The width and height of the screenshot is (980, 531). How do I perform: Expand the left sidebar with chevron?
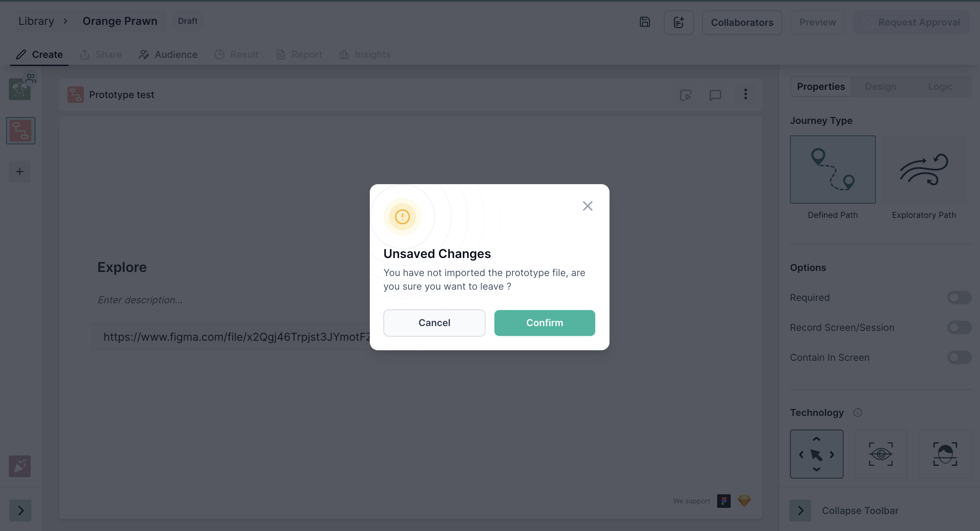pos(20,510)
